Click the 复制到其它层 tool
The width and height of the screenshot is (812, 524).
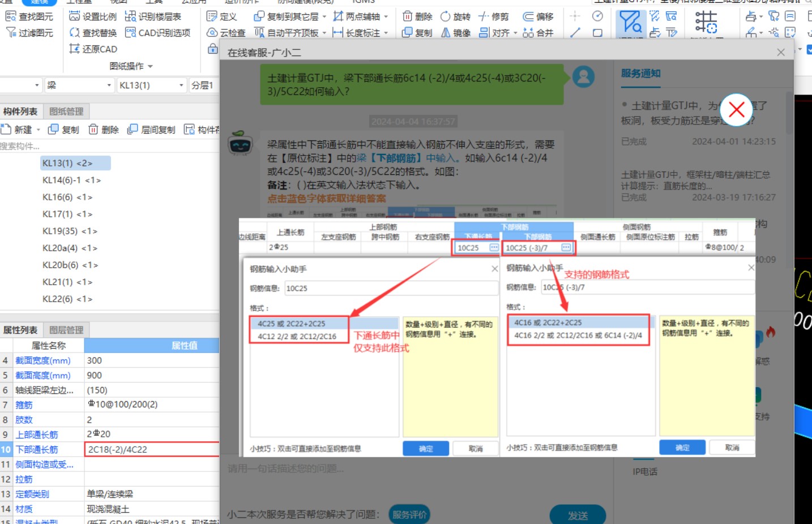point(286,16)
